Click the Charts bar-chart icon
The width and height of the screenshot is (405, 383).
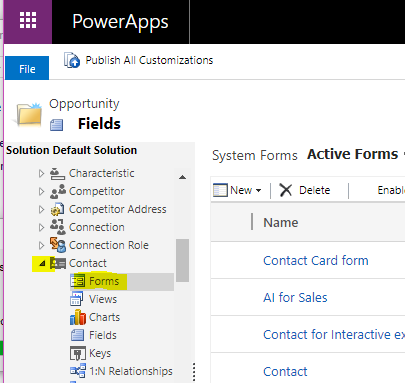(x=78, y=317)
